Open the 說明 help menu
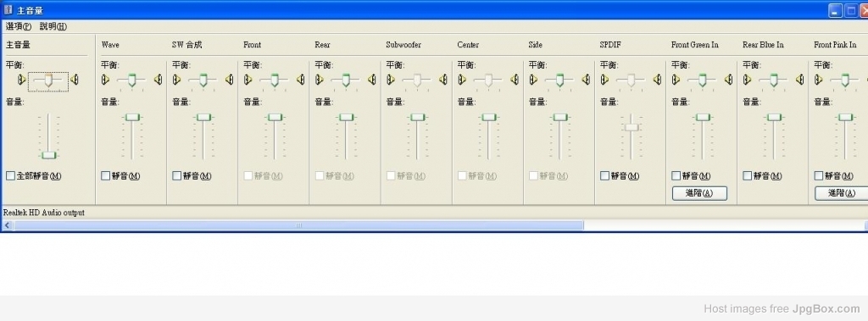The height and width of the screenshot is (321, 868). pos(53,26)
